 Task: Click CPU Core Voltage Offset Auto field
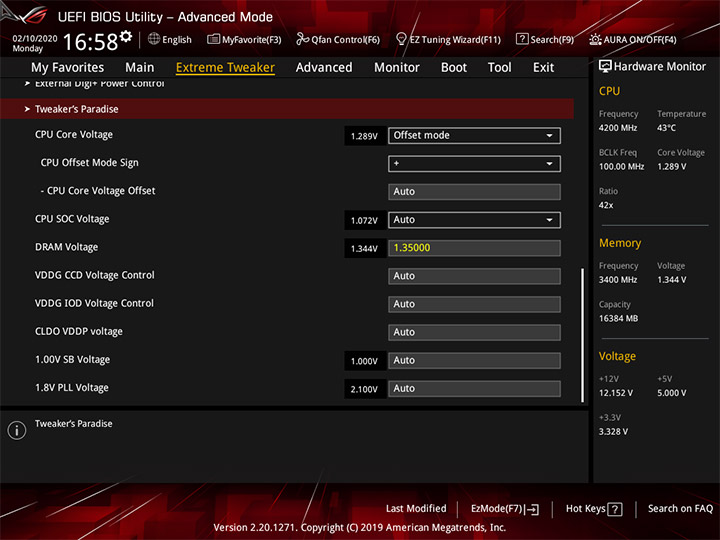(474, 191)
